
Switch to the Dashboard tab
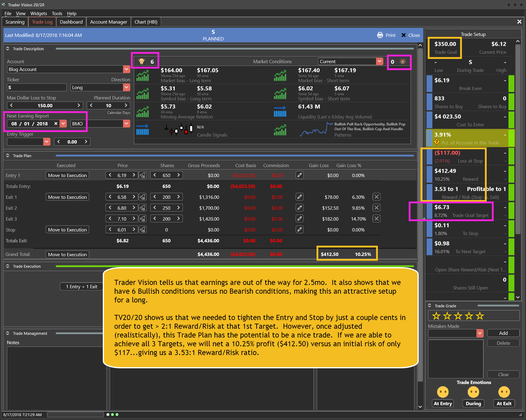pyautogui.click(x=71, y=22)
